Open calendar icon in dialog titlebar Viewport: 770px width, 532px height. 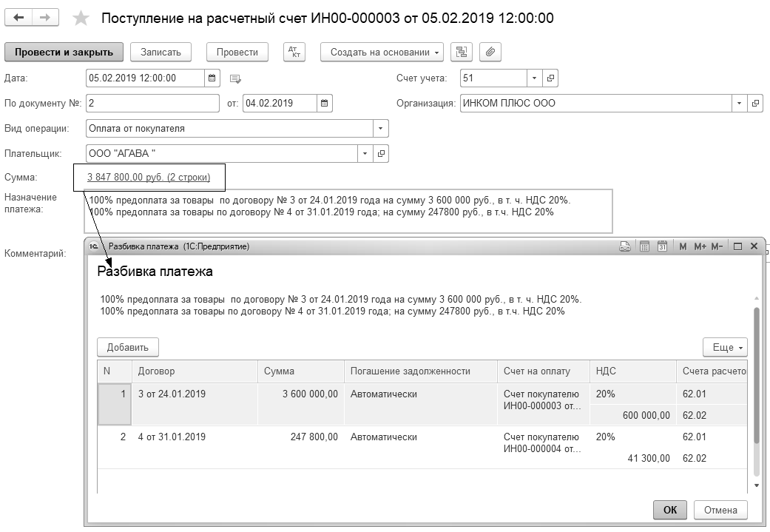(x=662, y=246)
